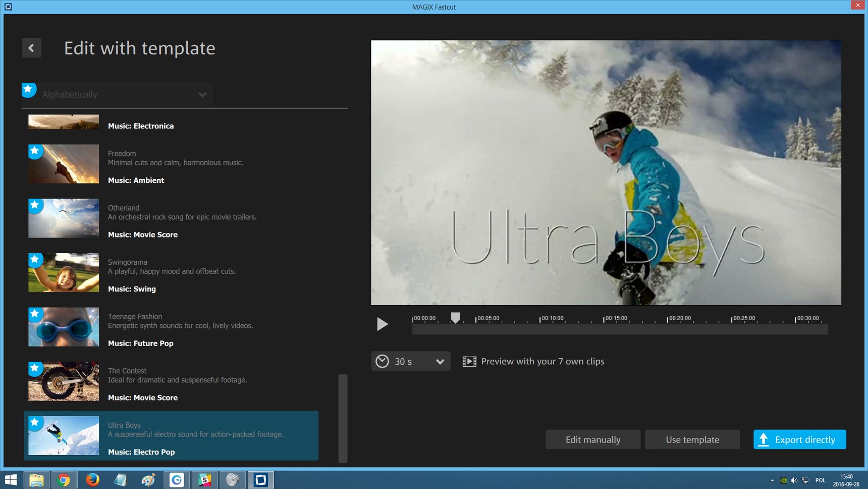Click Music: Swing label
The image size is (868, 489).
(x=132, y=289)
